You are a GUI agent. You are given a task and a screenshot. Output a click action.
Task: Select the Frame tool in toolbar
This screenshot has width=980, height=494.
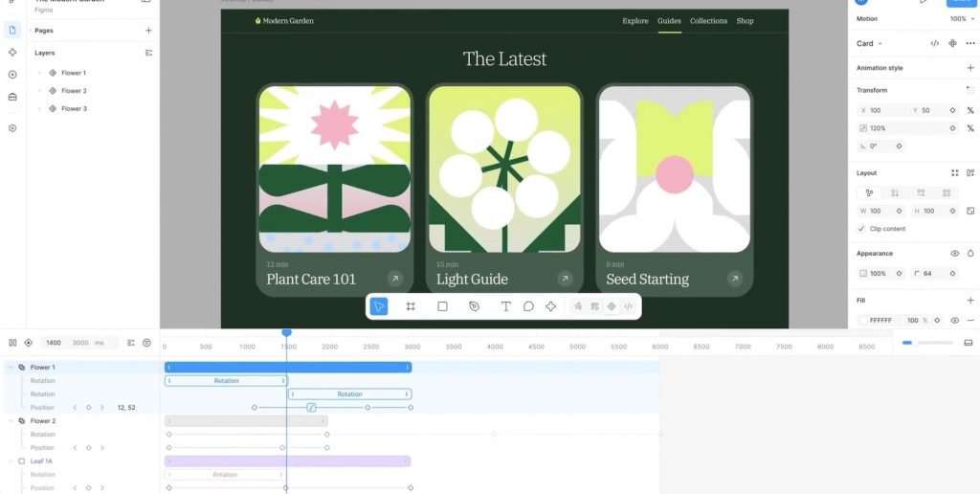[411, 306]
